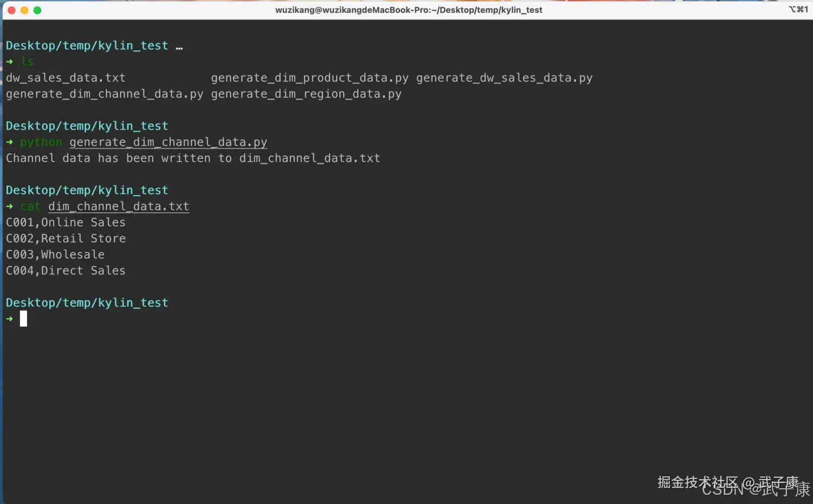Select the line 'C004,Direct Sales'
This screenshot has height=504, width=813.
click(x=66, y=271)
